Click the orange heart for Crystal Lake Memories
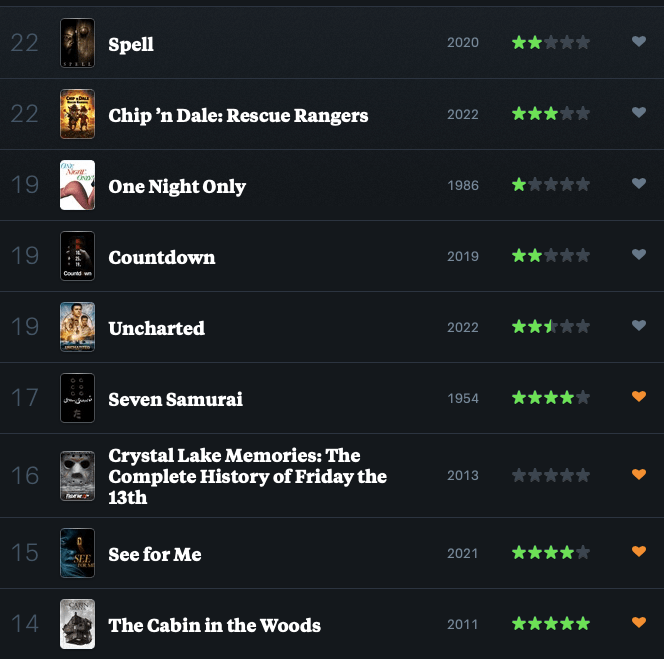Screen dimensions: 664x659 tap(639, 474)
